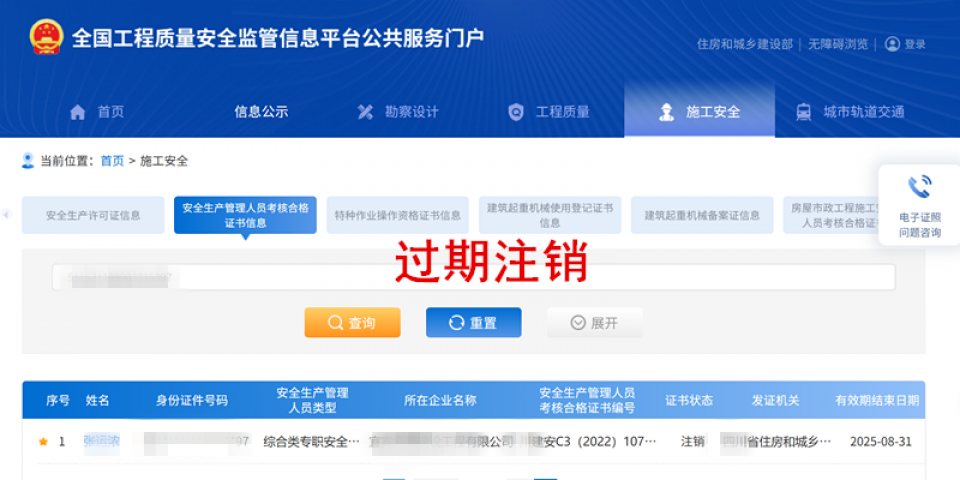
Task: Open 电子证照 问题咨询 floating panel text
Action: click(920, 225)
